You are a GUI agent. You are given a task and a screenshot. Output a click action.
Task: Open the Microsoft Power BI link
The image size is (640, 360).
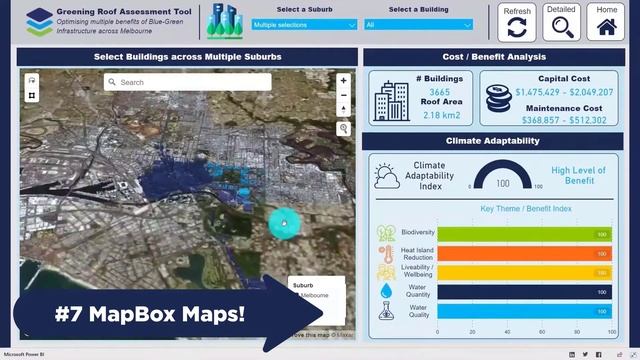coord(24,354)
